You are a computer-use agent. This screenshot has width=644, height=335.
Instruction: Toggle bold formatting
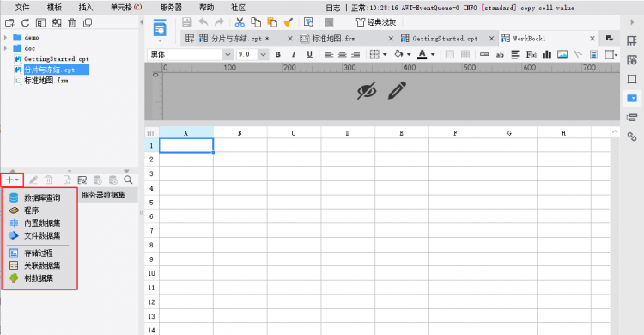tap(278, 54)
